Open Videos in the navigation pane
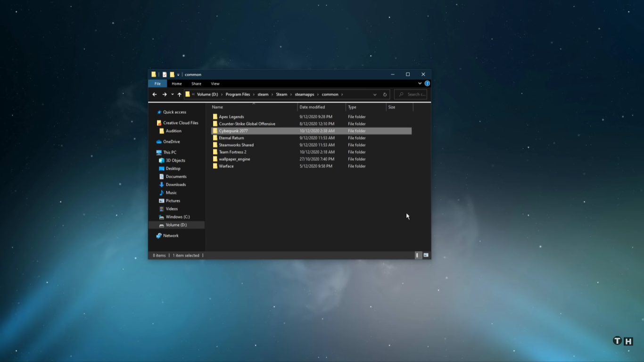The height and width of the screenshot is (362, 644). (x=172, y=209)
